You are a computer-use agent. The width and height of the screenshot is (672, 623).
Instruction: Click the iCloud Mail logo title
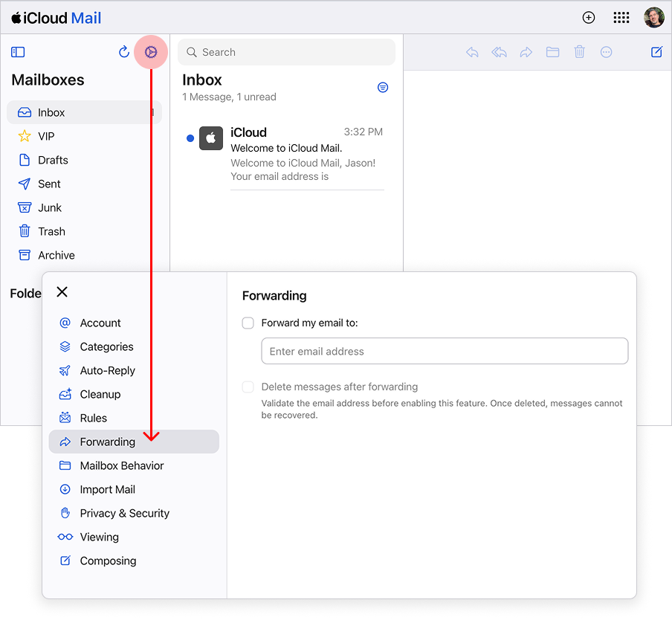click(56, 18)
